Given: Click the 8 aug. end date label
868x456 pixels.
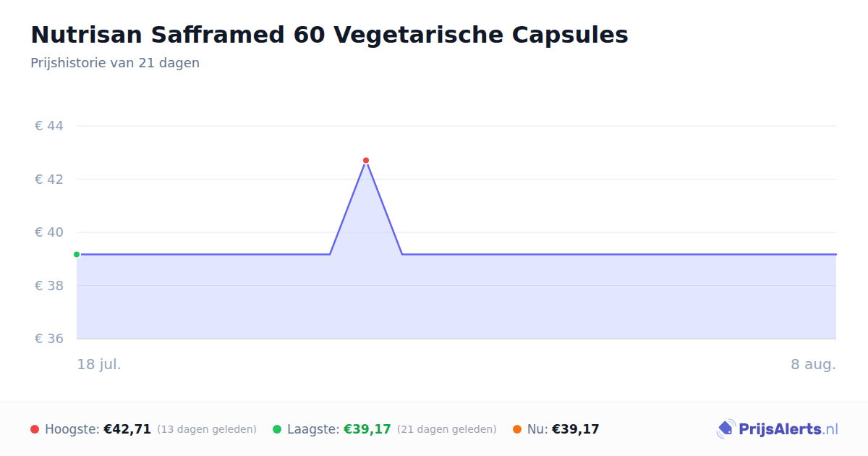Looking at the screenshot, I should point(813,364).
